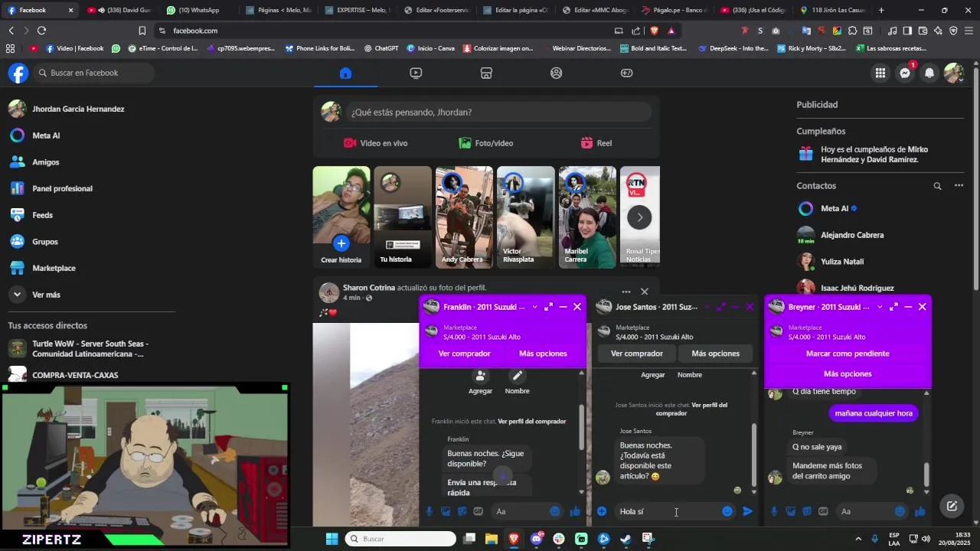Start a Video en vivo
Viewport: 980px width, 551px height.
tap(375, 143)
